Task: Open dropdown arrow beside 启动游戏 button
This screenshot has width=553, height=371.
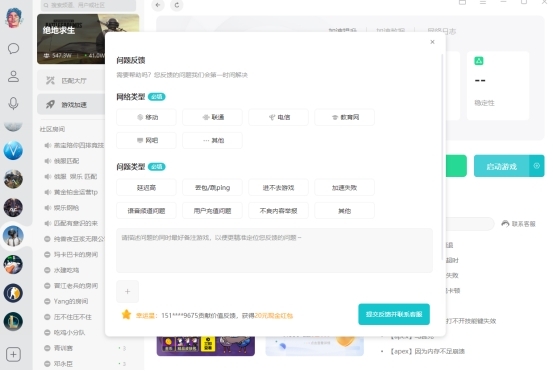Action: 536,166
